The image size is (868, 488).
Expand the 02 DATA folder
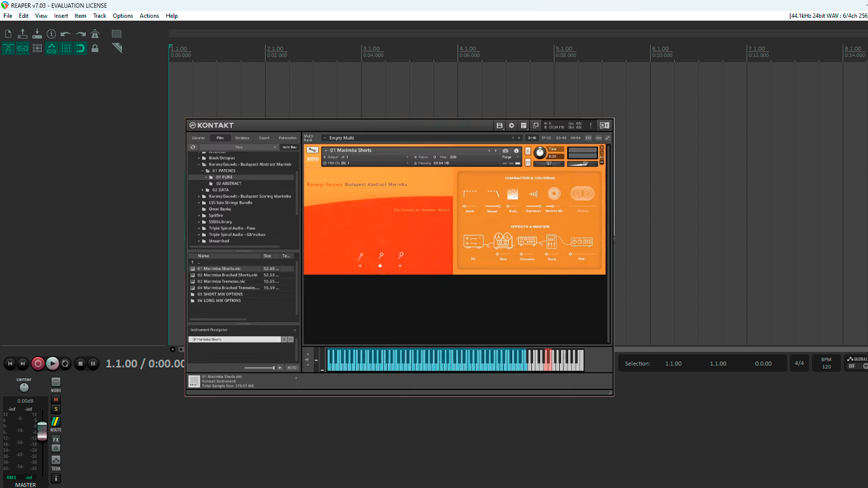[x=203, y=190]
